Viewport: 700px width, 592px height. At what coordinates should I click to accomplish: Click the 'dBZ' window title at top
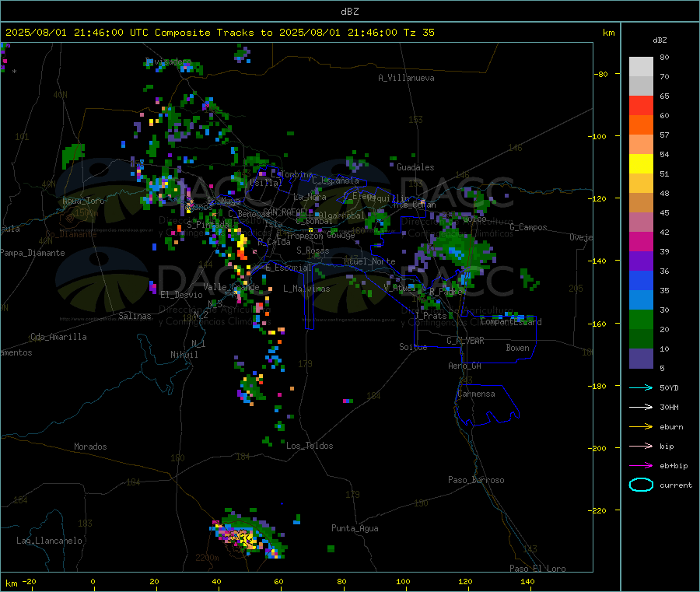(349, 11)
